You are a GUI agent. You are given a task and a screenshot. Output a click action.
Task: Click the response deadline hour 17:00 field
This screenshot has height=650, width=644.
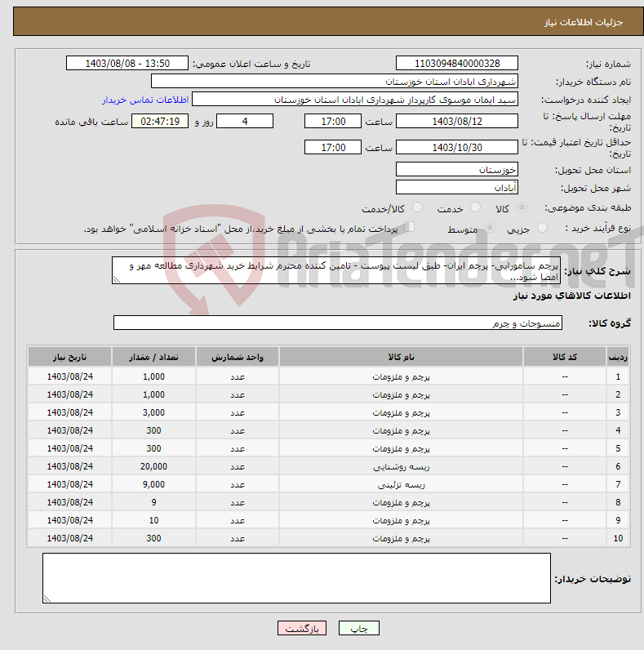(333, 121)
